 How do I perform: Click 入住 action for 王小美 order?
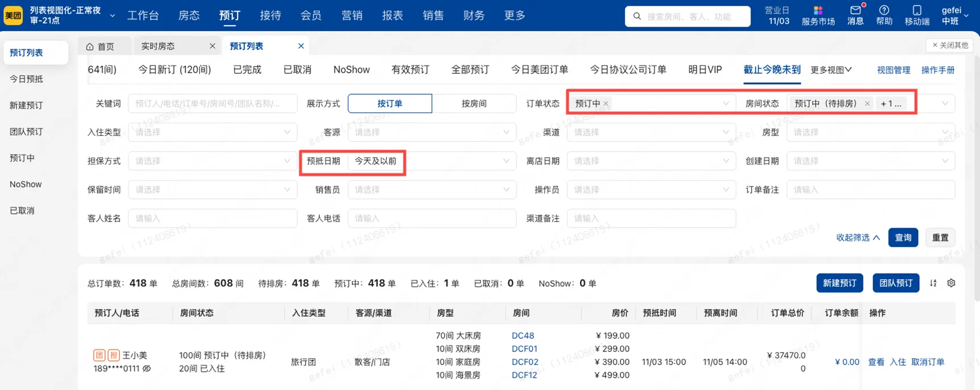click(898, 362)
